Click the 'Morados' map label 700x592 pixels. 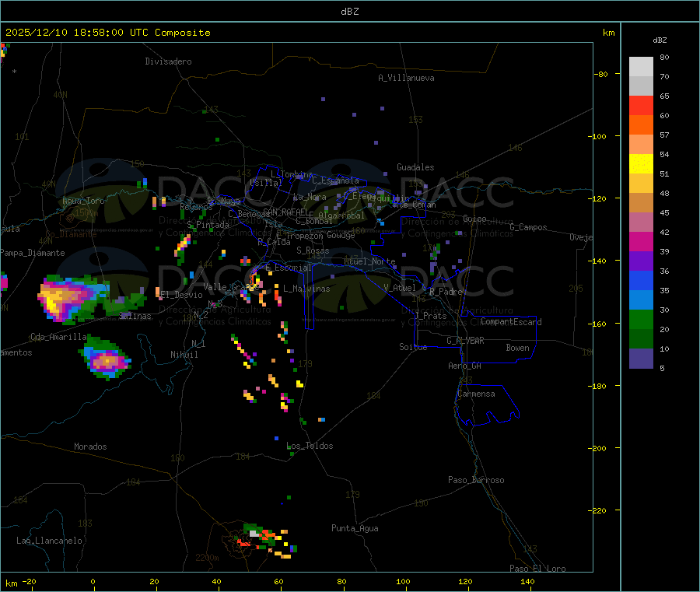tap(90, 447)
